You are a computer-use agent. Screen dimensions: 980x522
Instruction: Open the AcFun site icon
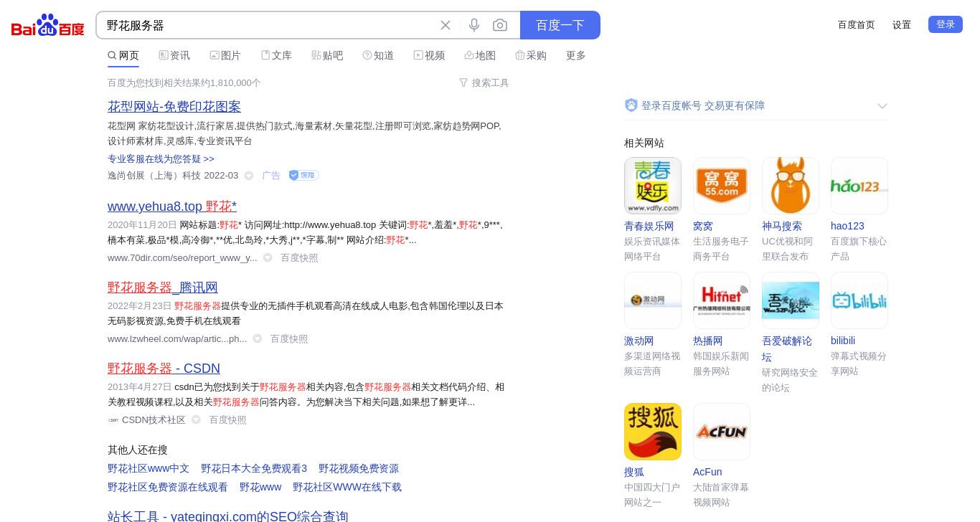tap(722, 432)
